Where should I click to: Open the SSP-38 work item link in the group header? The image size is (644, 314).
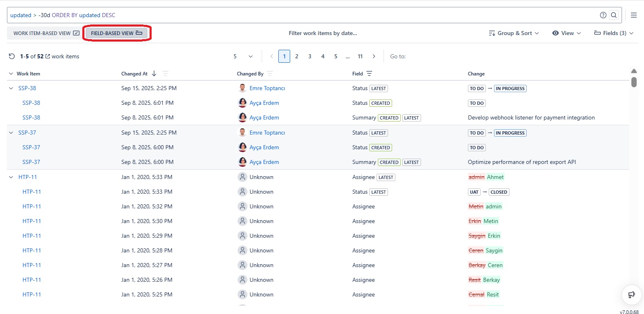(x=27, y=88)
